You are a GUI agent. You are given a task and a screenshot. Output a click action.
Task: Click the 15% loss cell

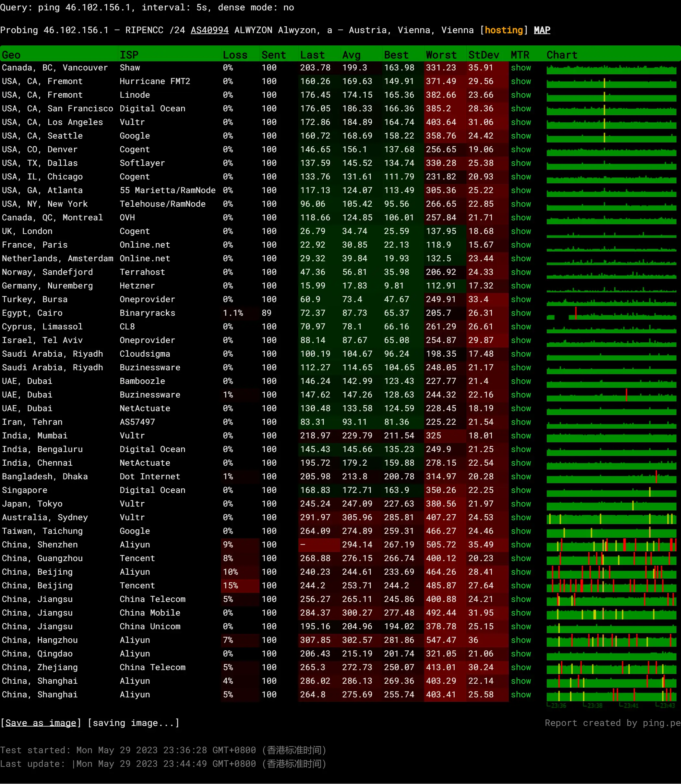(x=240, y=586)
